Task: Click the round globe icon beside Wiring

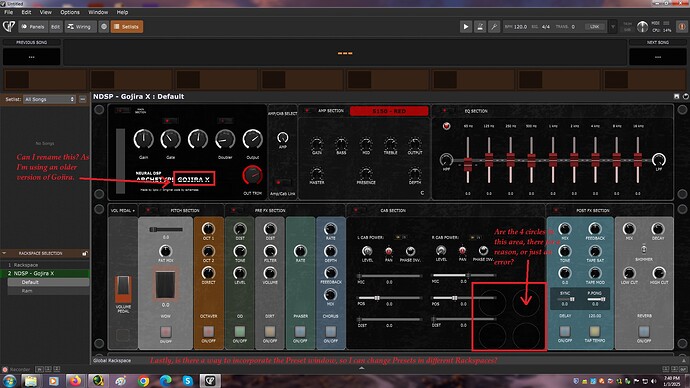Action: coord(104,27)
